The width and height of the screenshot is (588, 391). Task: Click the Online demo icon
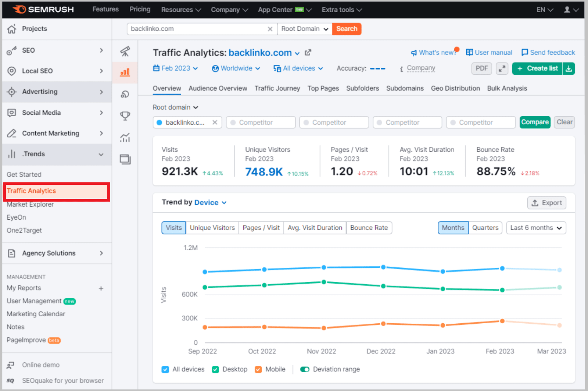pos(11,365)
